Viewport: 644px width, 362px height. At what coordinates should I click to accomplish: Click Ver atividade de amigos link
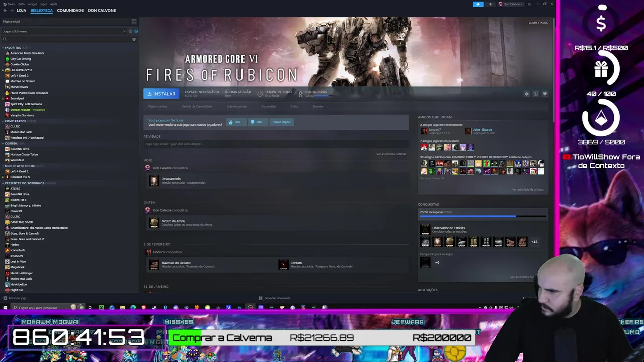(x=527, y=189)
